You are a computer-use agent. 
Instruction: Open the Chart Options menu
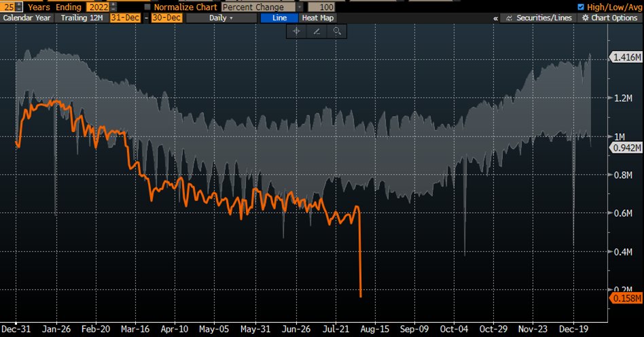610,18
